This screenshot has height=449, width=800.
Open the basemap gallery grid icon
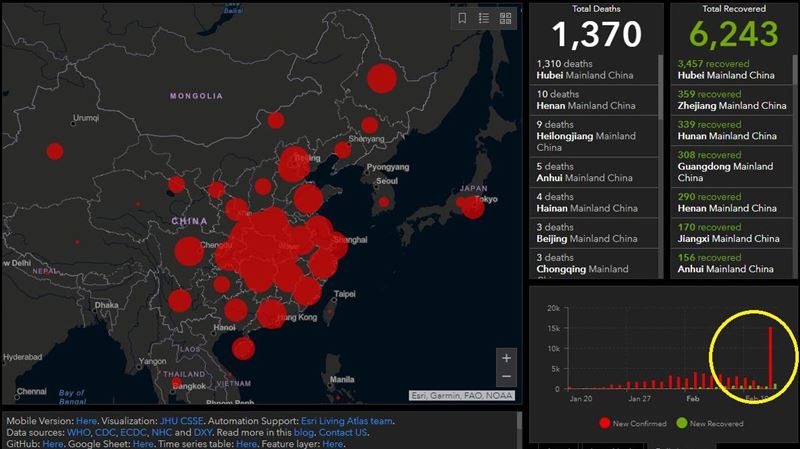coord(506,18)
